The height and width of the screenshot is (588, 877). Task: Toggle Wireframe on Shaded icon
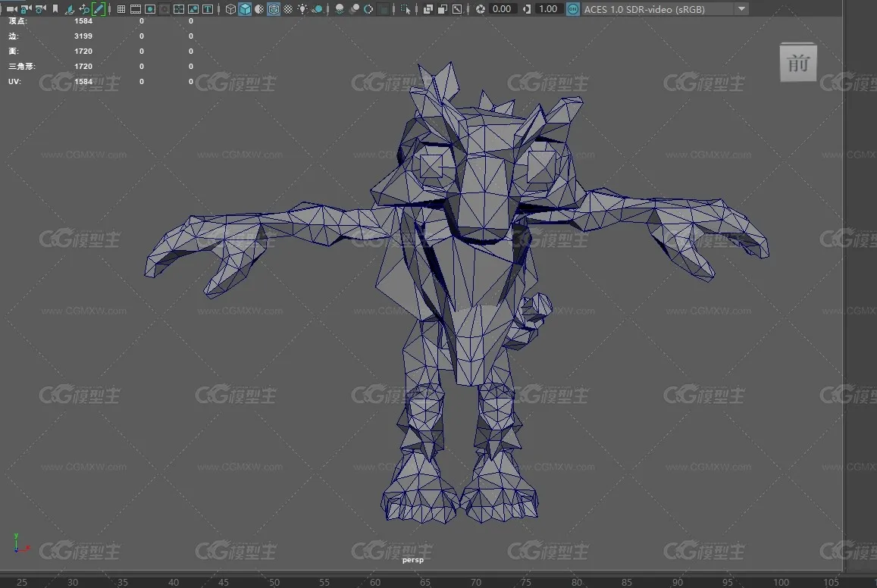pyautogui.click(x=274, y=9)
